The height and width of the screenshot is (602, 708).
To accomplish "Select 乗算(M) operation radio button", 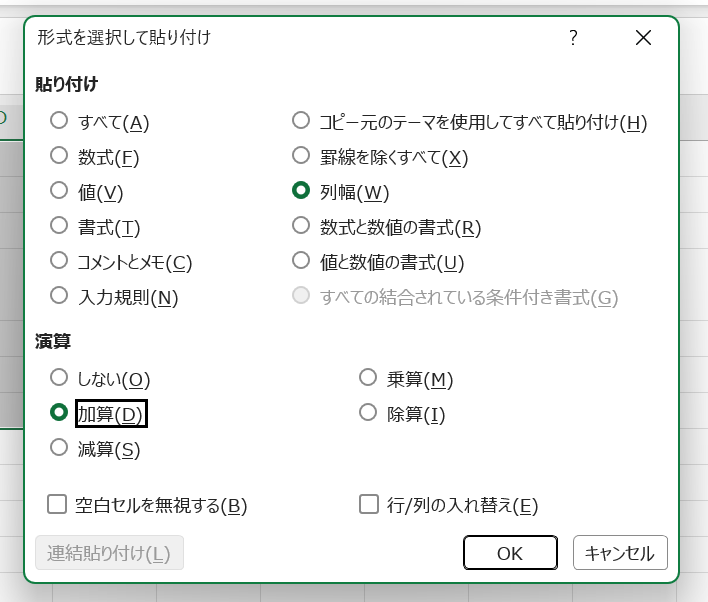I will click(x=368, y=378).
